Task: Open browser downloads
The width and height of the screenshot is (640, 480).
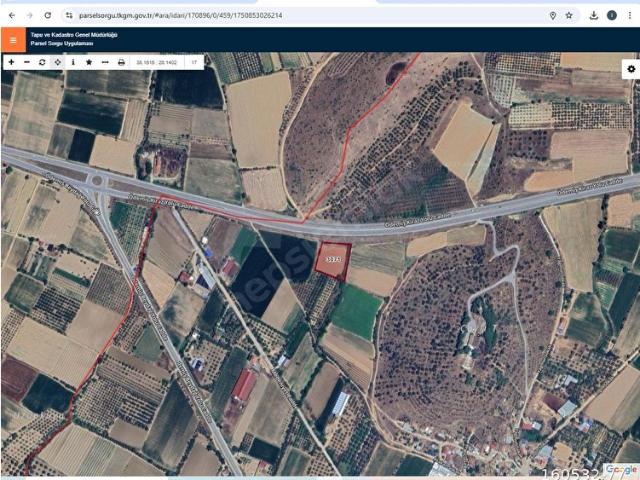Action: (x=594, y=16)
